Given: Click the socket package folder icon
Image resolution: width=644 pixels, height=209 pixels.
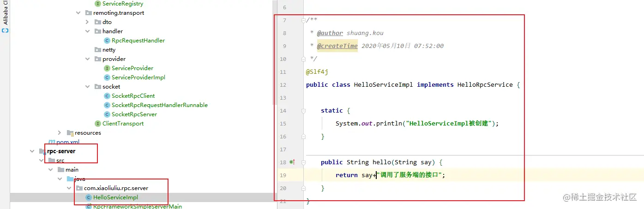Looking at the screenshot, I should tap(98, 87).
